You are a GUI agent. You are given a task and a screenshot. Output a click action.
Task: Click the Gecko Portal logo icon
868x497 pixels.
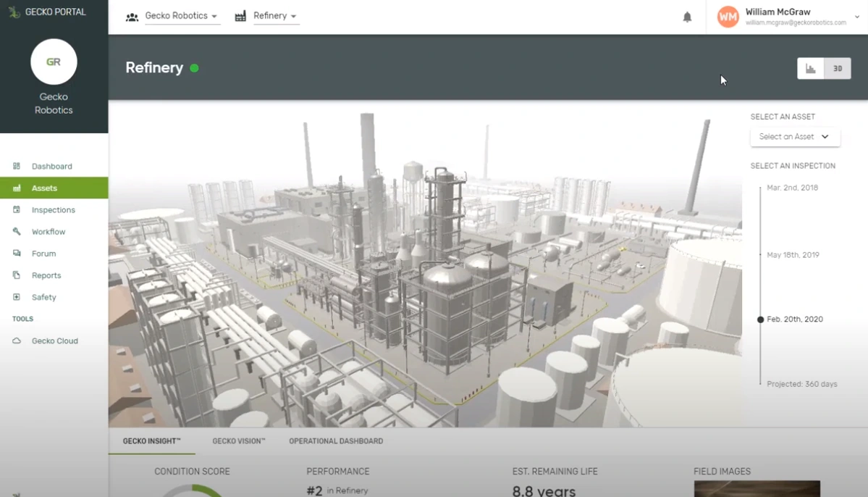click(14, 12)
